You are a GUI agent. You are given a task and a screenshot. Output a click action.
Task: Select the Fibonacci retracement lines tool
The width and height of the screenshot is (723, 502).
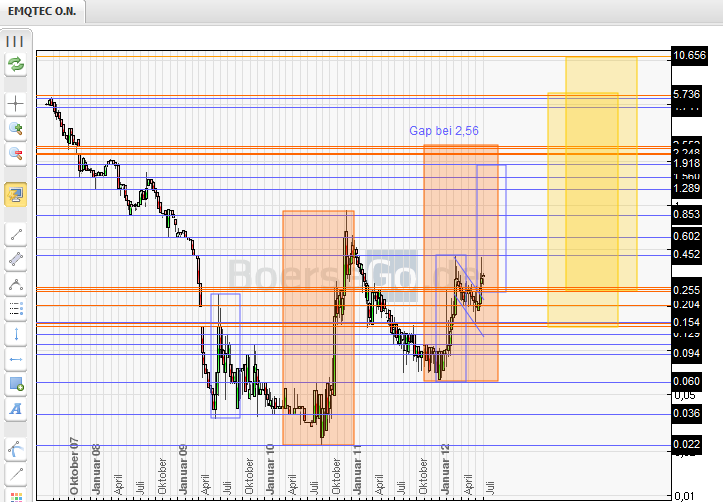pyautogui.click(x=16, y=309)
